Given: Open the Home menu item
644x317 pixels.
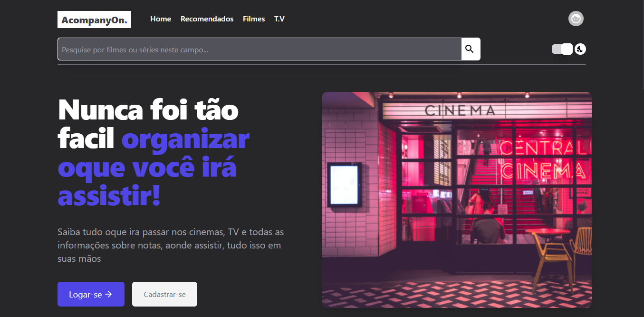Looking at the screenshot, I should pos(161,19).
